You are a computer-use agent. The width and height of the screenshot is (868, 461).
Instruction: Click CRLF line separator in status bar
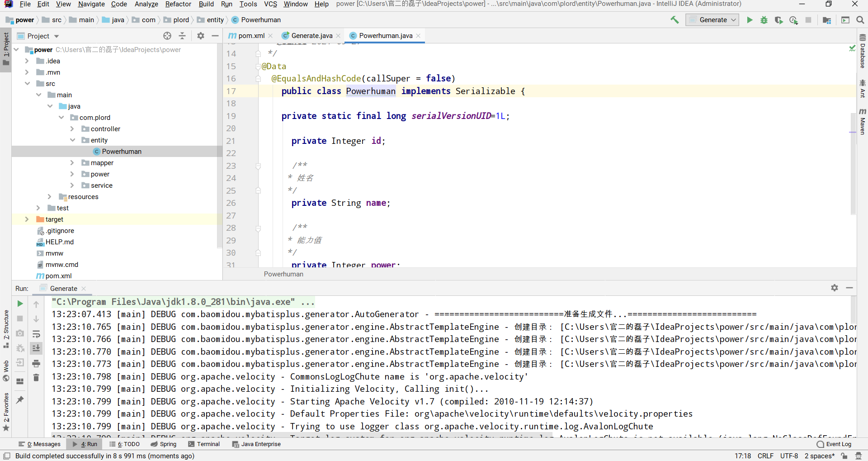(765, 456)
